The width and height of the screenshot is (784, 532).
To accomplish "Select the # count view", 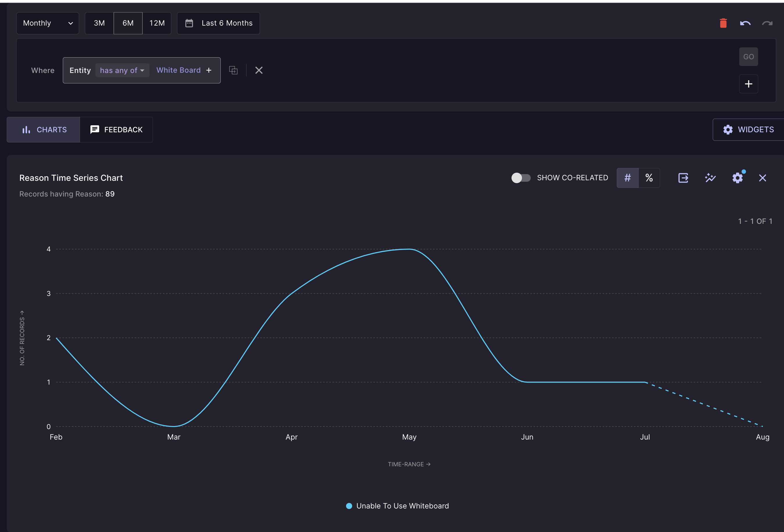I will [627, 178].
